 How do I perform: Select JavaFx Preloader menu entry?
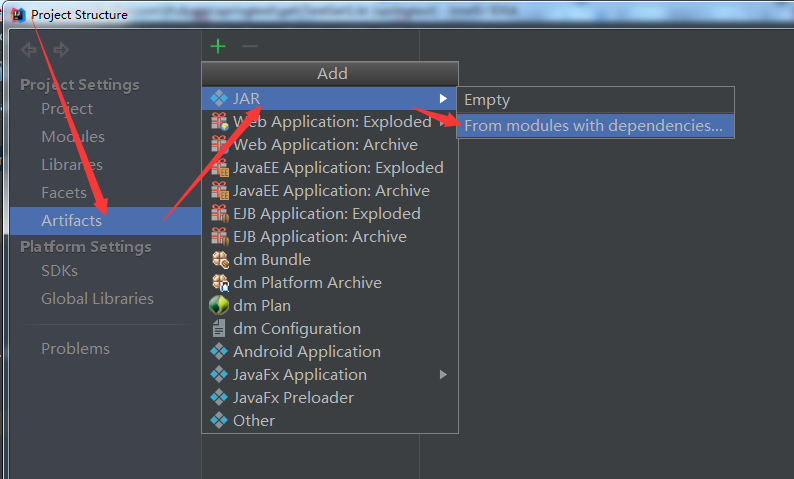330,397
